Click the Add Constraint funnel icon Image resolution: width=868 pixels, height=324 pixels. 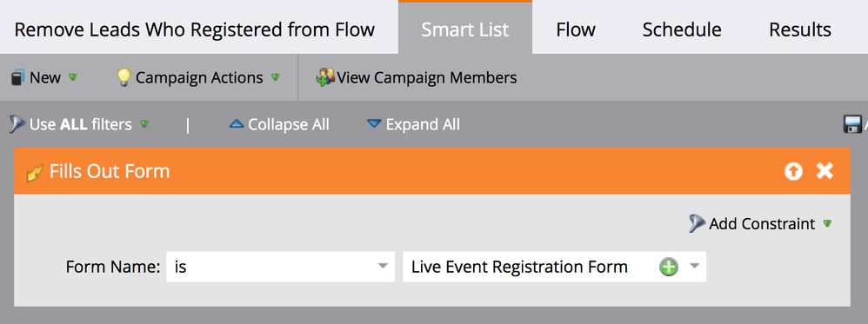(x=697, y=224)
